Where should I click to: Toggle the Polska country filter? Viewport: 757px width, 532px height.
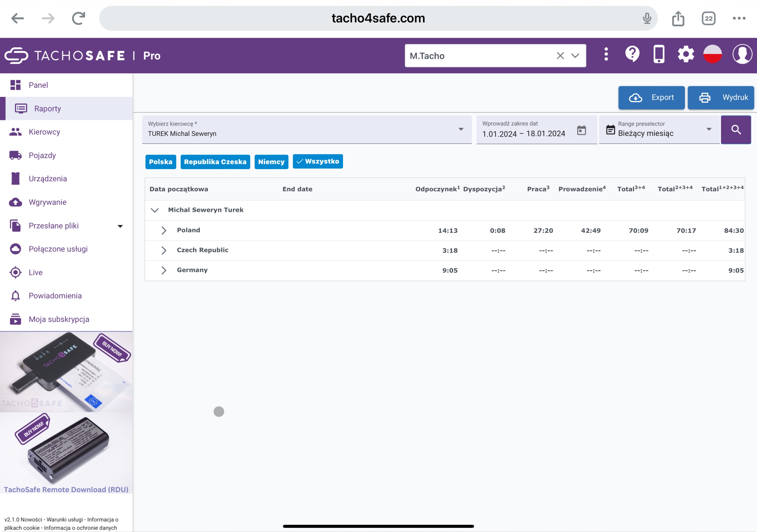click(161, 162)
